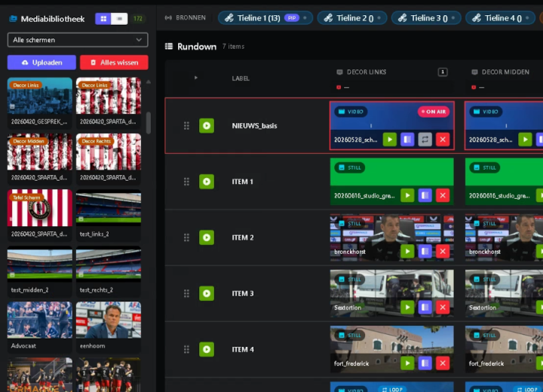Viewport: 543px width, 392px height.
Task: Play ITEM 1 still in Decor Links
Action: (407, 196)
